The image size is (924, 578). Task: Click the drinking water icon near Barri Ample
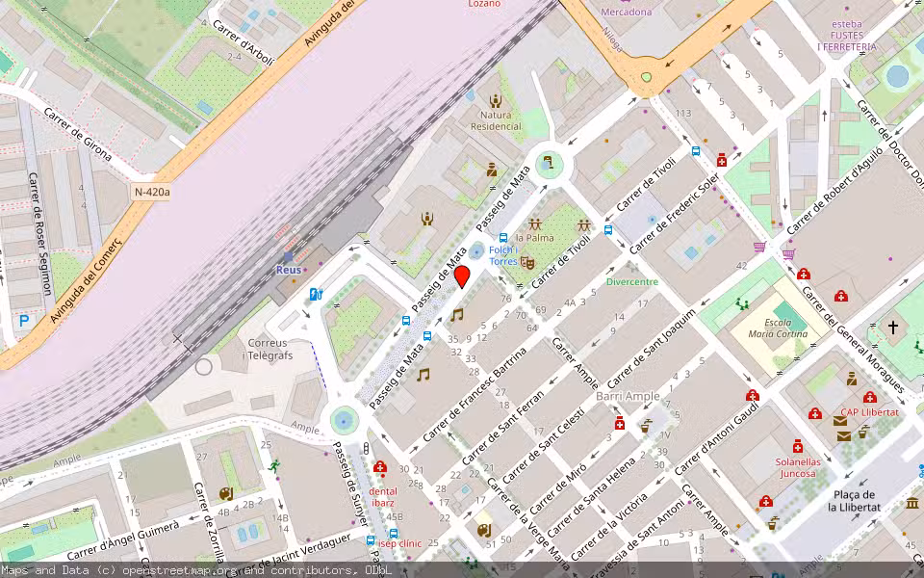click(645, 425)
